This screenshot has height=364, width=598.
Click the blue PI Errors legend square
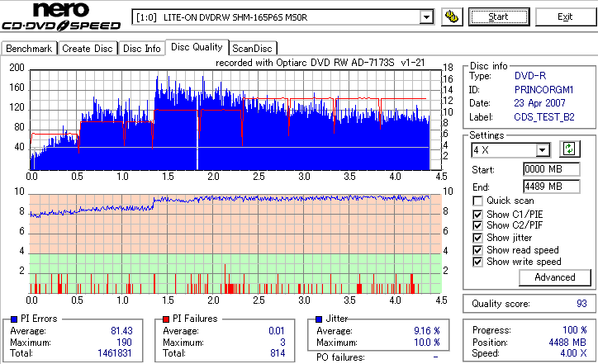point(14,319)
